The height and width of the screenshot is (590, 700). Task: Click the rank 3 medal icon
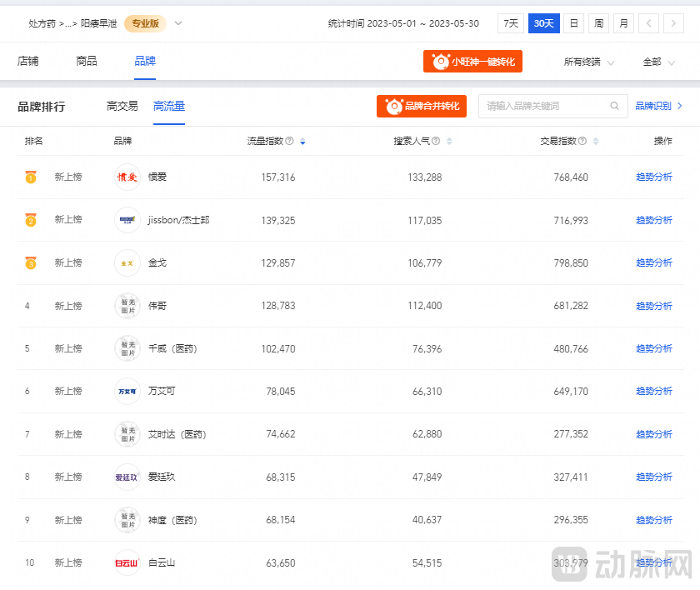click(30, 262)
